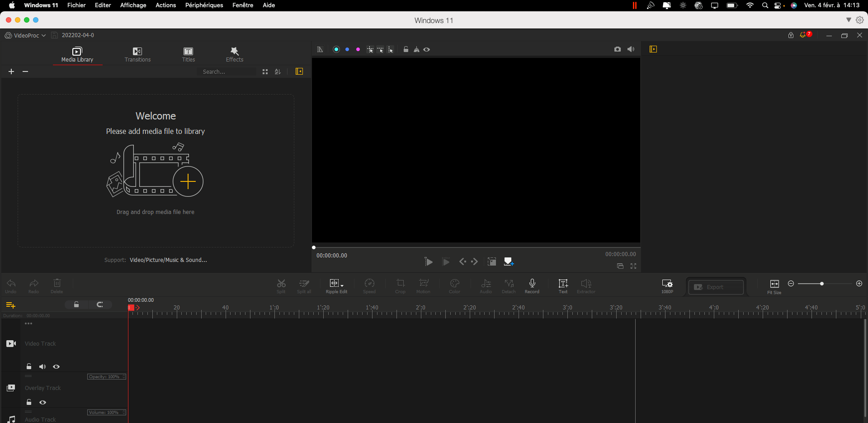This screenshot has width=868, height=423.
Task: Expand the right inspector panel icon
Action: [x=653, y=49]
